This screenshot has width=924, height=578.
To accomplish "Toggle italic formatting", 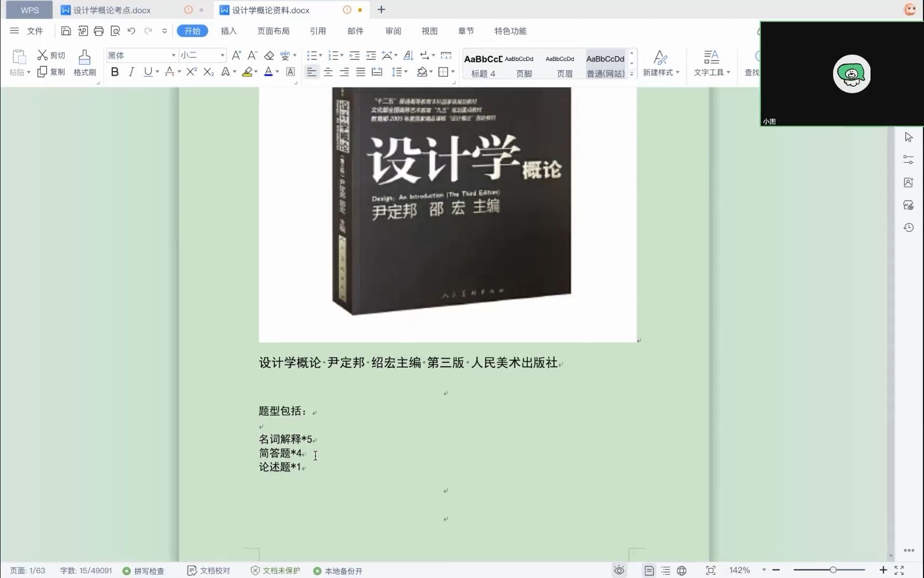I will click(131, 72).
